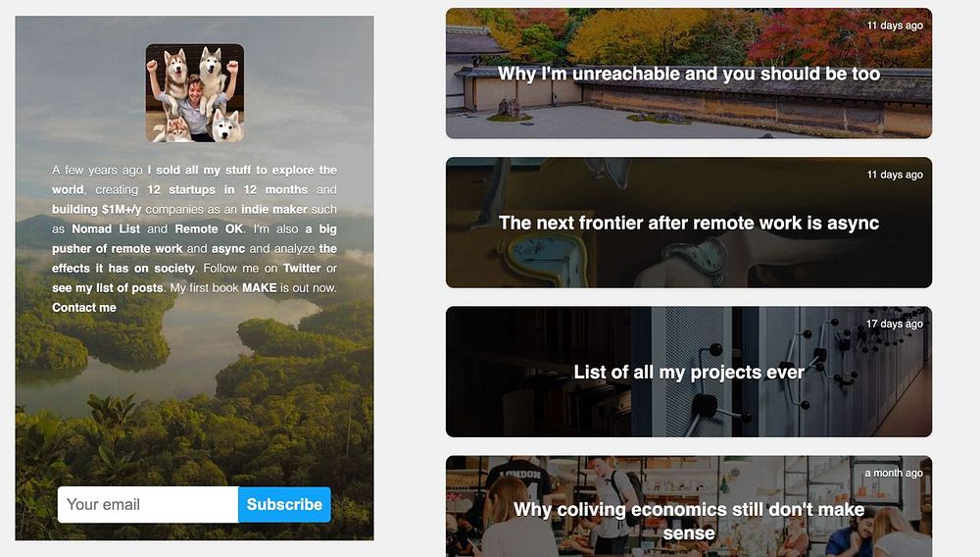
Task: Visit the 'indie maker' link
Action: click(274, 210)
